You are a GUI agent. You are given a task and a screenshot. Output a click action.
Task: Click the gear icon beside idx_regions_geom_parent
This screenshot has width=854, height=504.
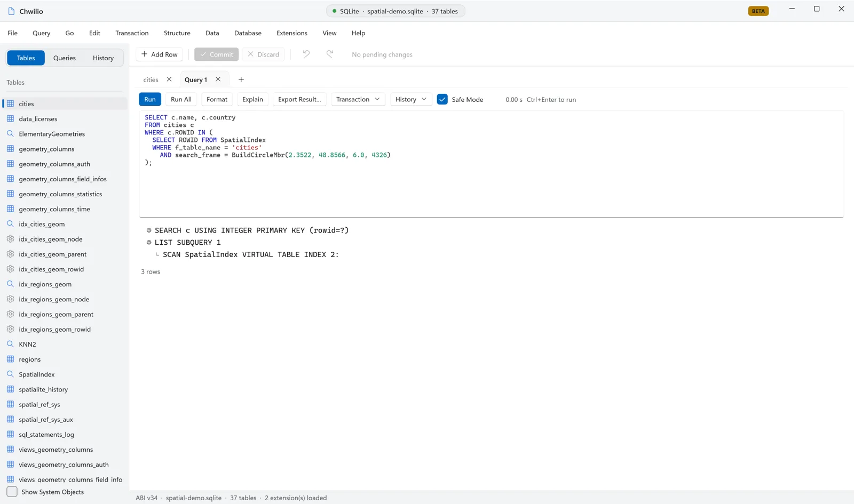pyautogui.click(x=10, y=314)
